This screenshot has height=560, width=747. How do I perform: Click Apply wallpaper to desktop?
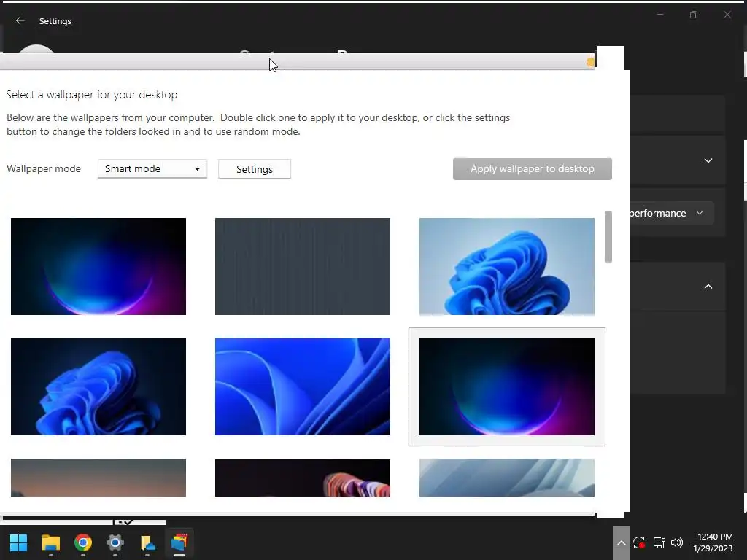pos(532,168)
